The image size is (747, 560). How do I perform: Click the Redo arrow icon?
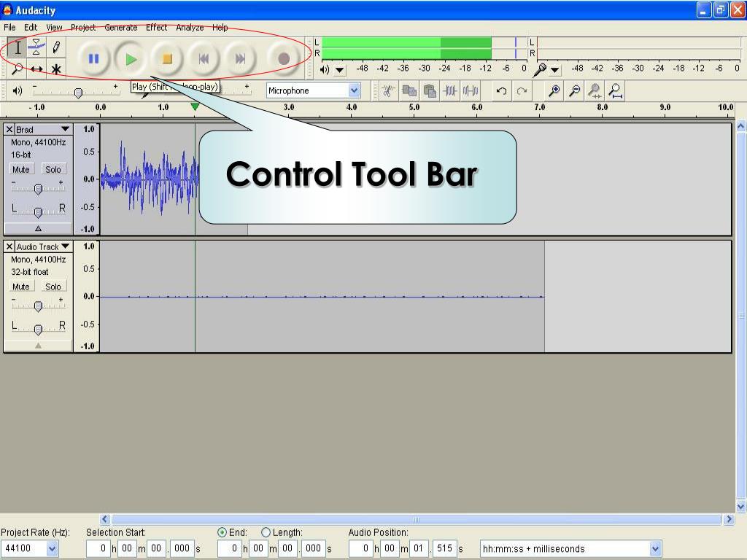[522, 90]
